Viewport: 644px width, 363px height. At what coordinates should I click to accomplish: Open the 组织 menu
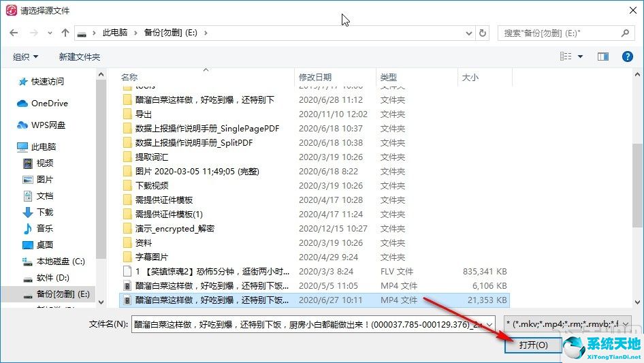pyautogui.click(x=25, y=57)
